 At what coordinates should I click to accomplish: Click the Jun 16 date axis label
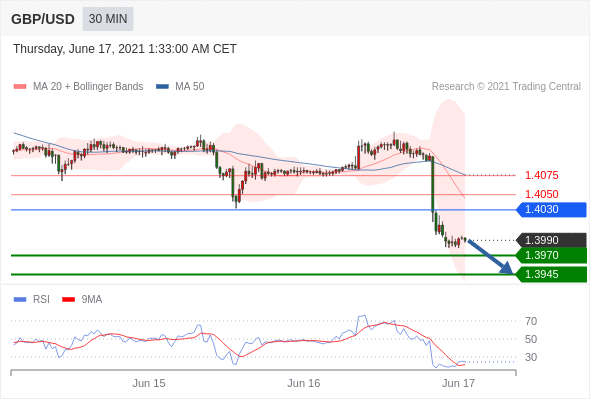[304, 383]
